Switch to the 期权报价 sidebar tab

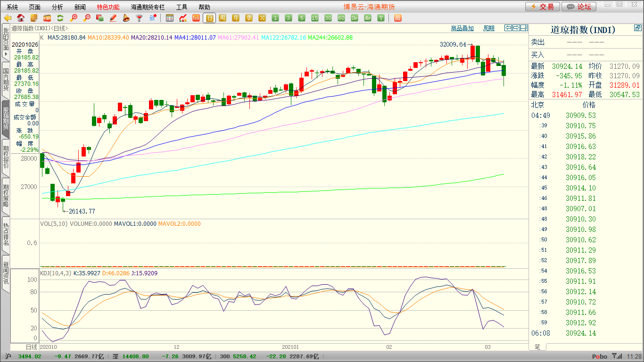click(6, 157)
